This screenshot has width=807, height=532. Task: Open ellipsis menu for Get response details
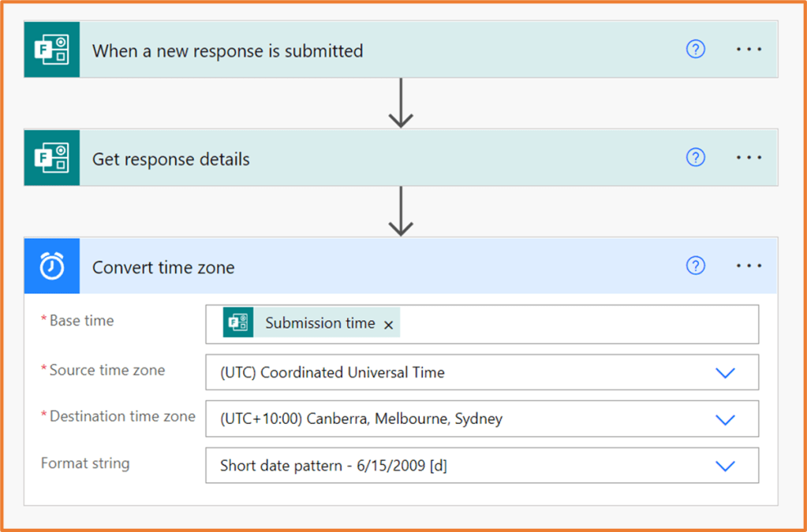(749, 158)
